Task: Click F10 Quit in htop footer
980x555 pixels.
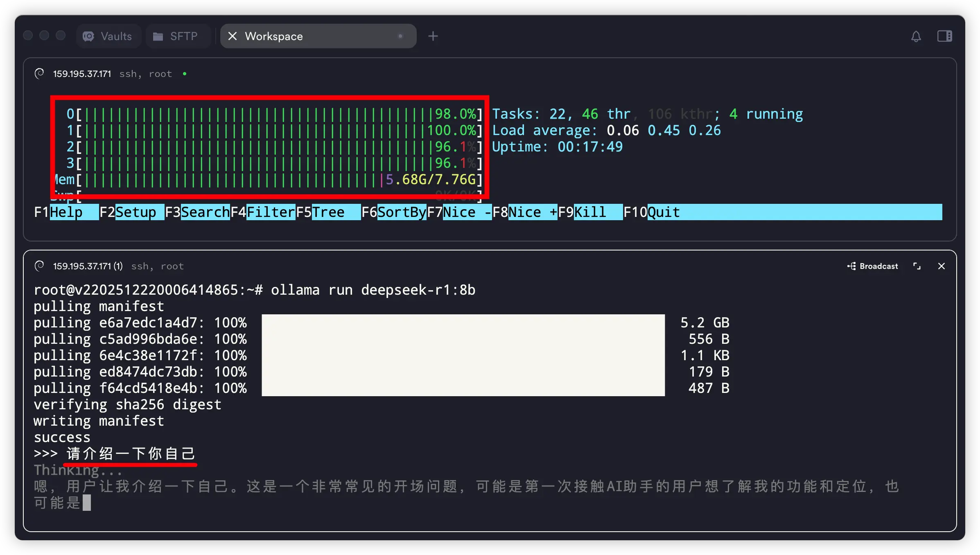Action: 663,212
